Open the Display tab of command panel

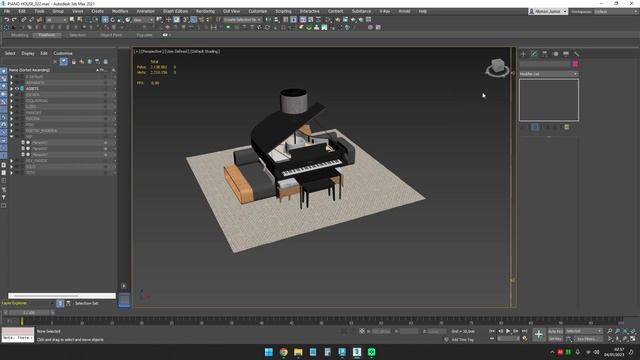(x=566, y=53)
